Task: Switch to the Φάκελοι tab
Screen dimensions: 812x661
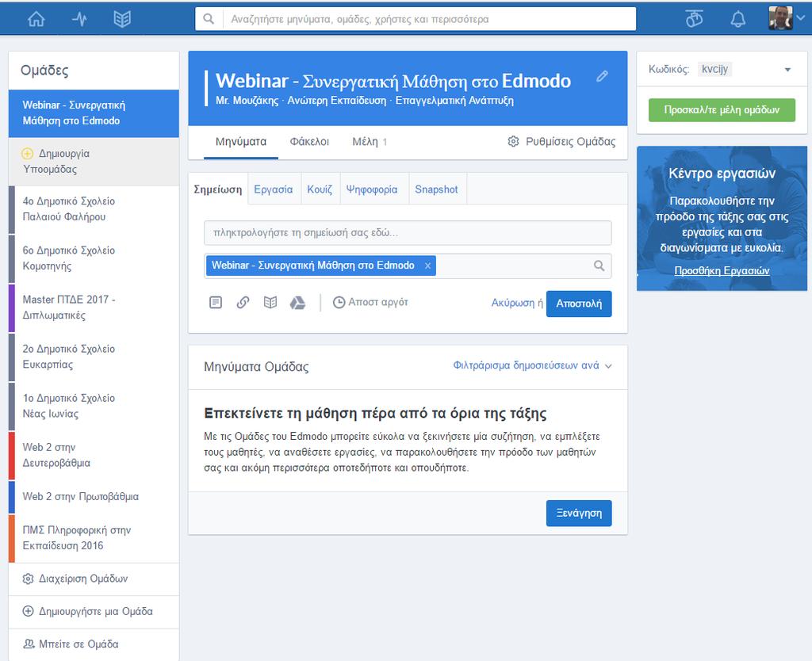Action: (x=309, y=142)
